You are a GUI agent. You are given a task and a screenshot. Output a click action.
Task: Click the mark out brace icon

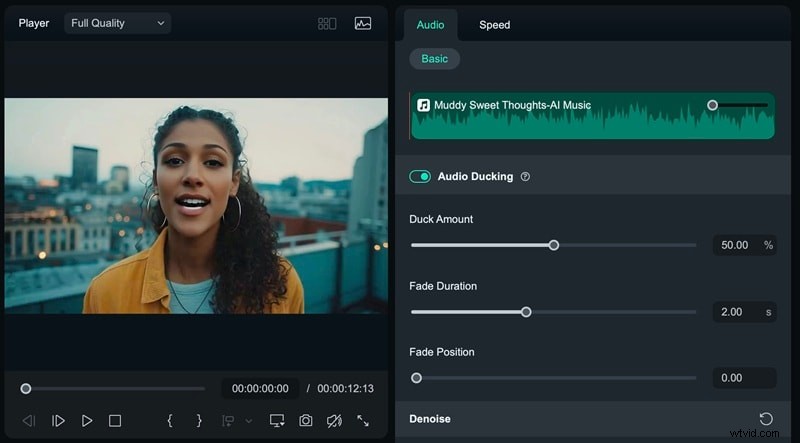tap(199, 421)
